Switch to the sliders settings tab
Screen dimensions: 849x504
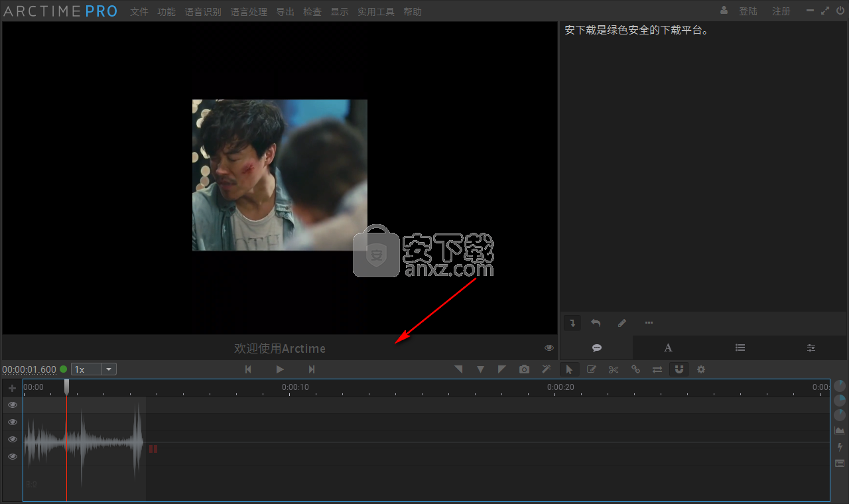point(811,347)
